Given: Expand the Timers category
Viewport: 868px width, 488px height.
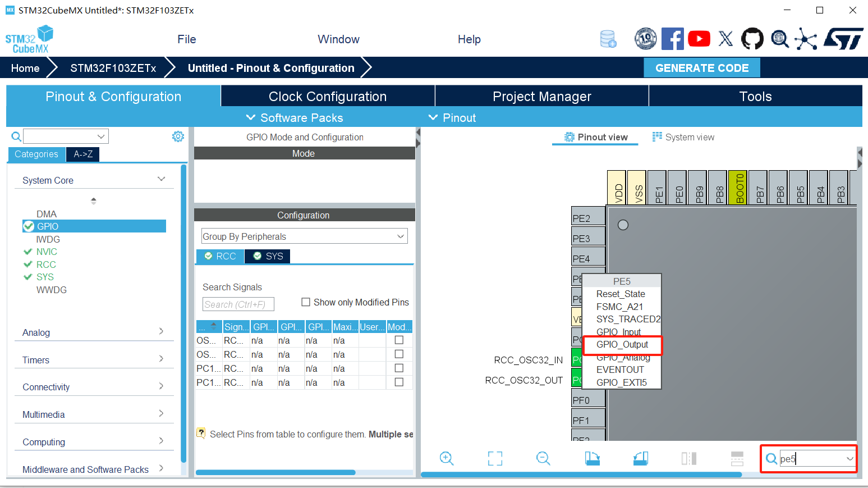Looking at the screenshot, I should tap(161, 358).
